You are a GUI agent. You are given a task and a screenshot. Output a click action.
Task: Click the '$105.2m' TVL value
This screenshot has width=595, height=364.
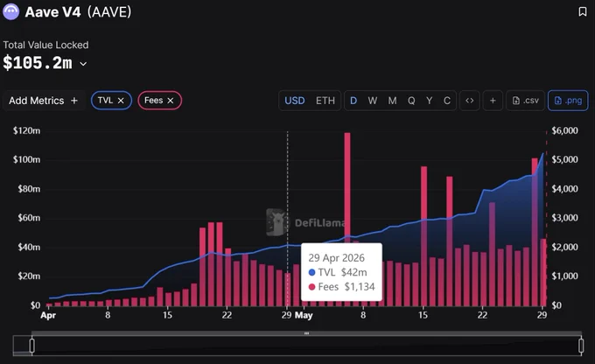37,63
